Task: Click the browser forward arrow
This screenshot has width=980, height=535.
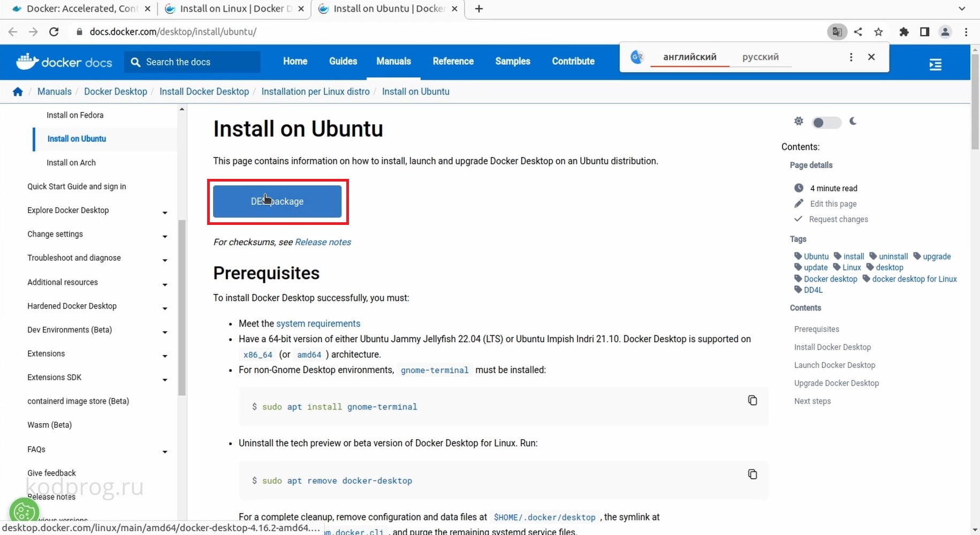Action: point(33,32)
